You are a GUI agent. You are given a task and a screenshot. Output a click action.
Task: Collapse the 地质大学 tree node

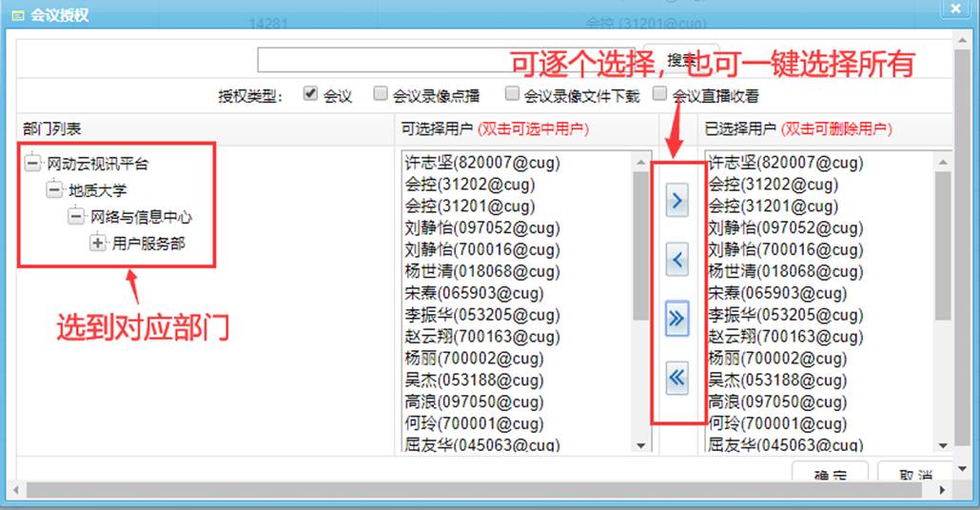pos(54,190)
